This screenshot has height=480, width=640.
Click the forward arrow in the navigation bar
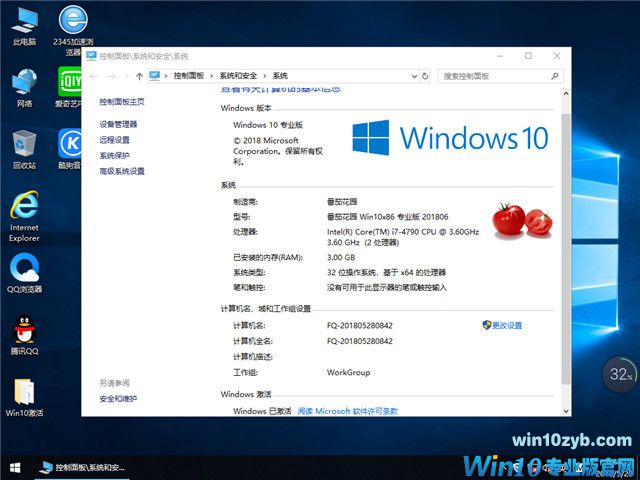click(112, 76)
